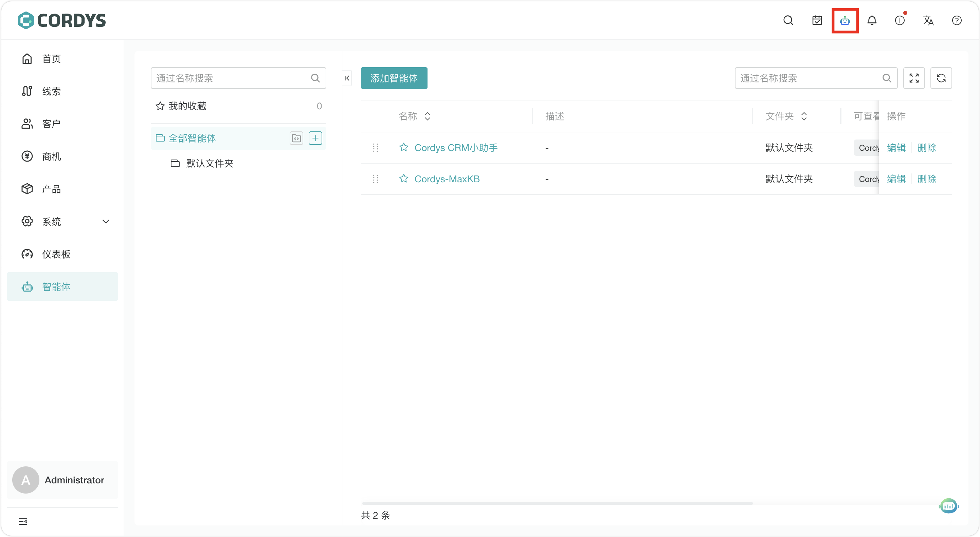This screenshot has height=537, width=980.
Task: Sort table by 名称 column
Action: (427, 116)
